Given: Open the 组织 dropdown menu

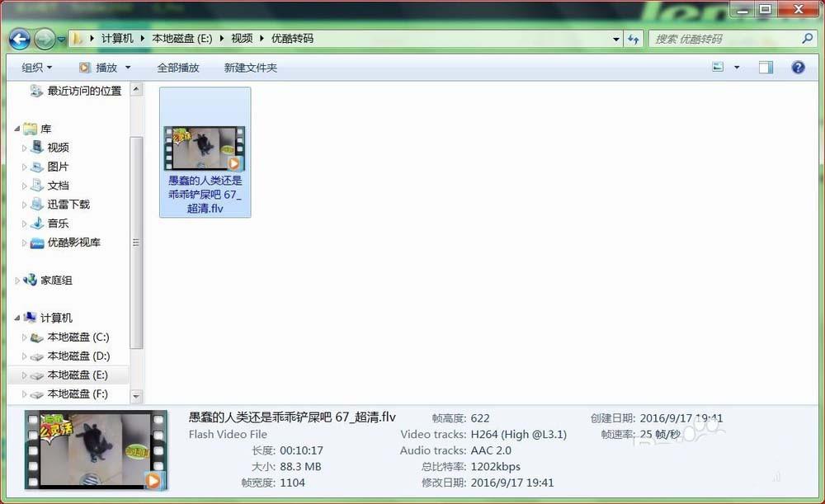Looking at the screenshot, I should 35,67.
